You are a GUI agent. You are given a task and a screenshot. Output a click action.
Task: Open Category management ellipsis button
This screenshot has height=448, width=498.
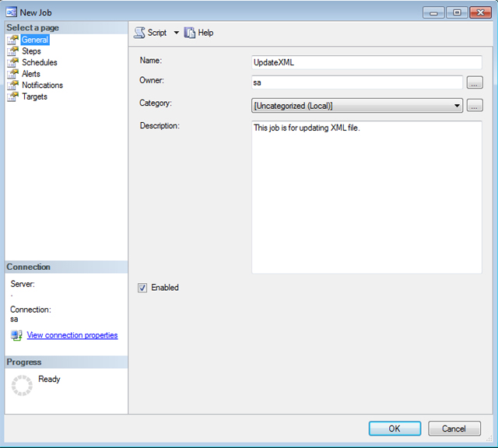(x=475, y=106)
